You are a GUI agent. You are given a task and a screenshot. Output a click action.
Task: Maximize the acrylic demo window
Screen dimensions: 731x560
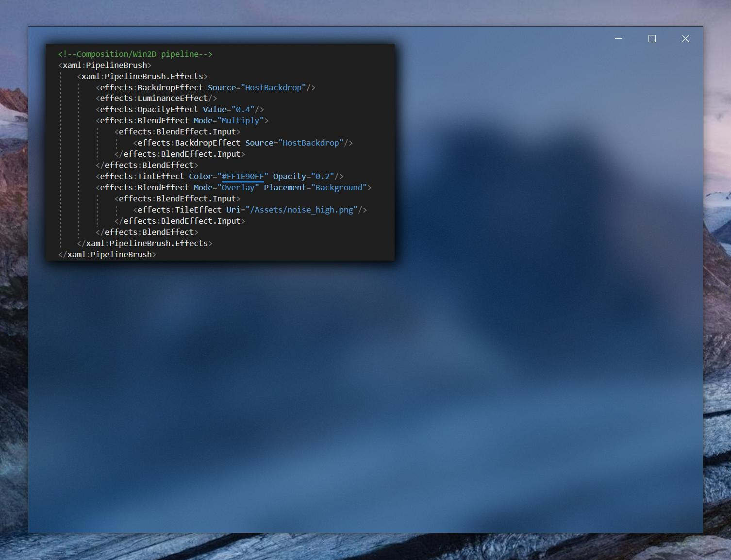652,39
